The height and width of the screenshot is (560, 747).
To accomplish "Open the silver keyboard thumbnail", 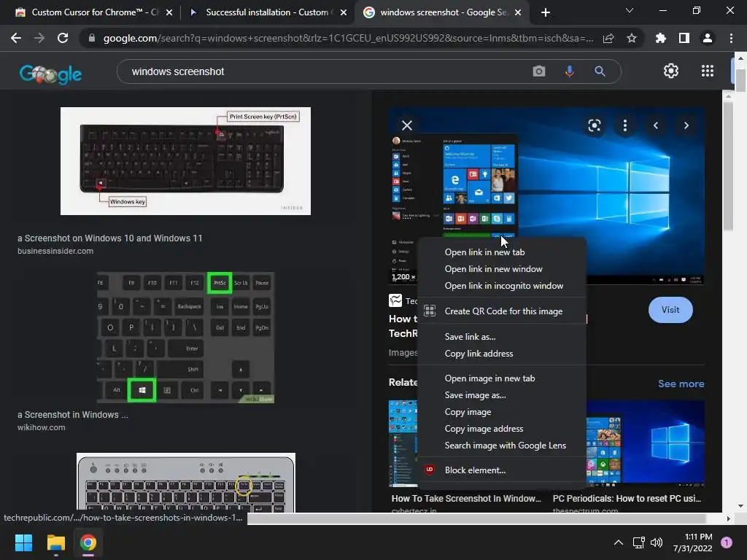I will [x=186, y=483].
